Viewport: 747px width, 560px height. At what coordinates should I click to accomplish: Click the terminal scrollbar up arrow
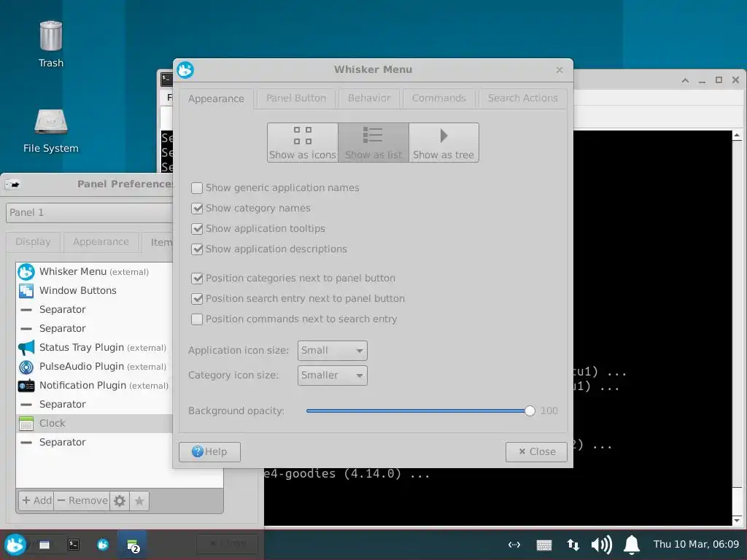pos(737,136)
